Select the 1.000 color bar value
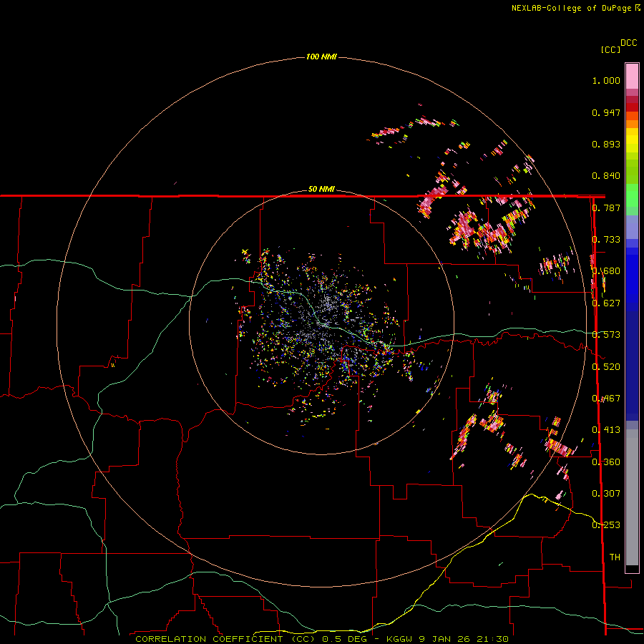 point(606,80)
